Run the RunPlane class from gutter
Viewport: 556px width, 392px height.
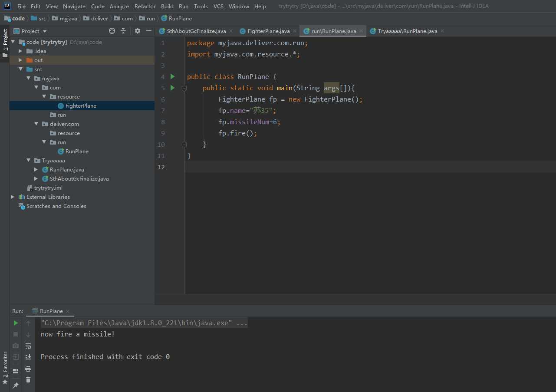pos(172,76)
